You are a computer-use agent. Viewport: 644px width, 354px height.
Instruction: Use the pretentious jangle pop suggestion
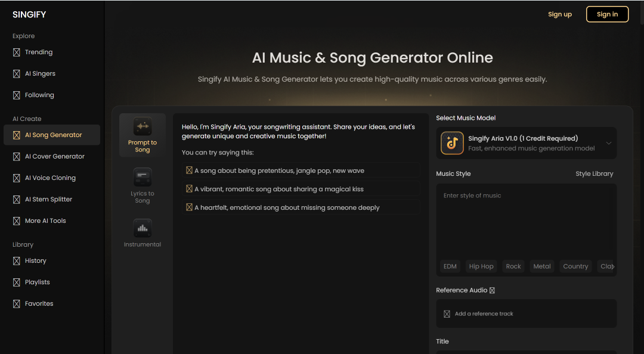[x=301, y=170]
